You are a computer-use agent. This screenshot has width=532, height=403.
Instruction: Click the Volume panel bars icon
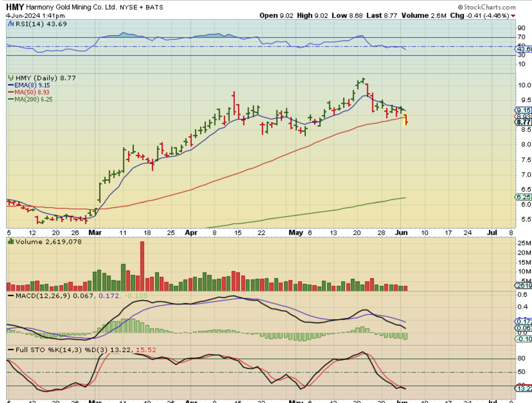point(11,242)
